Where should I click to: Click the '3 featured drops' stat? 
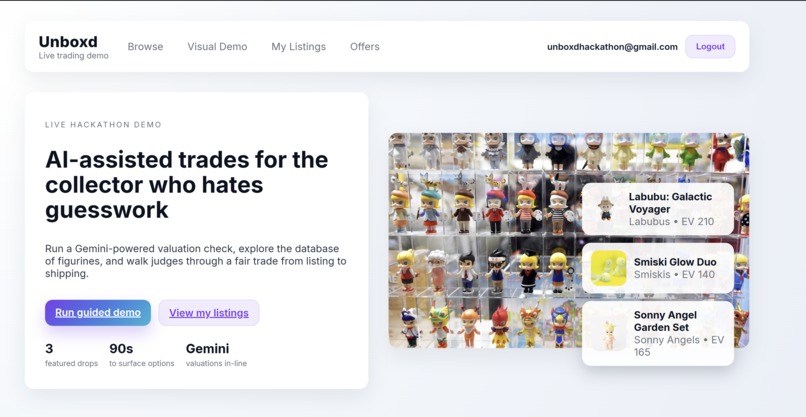click(x=71, y=355)
